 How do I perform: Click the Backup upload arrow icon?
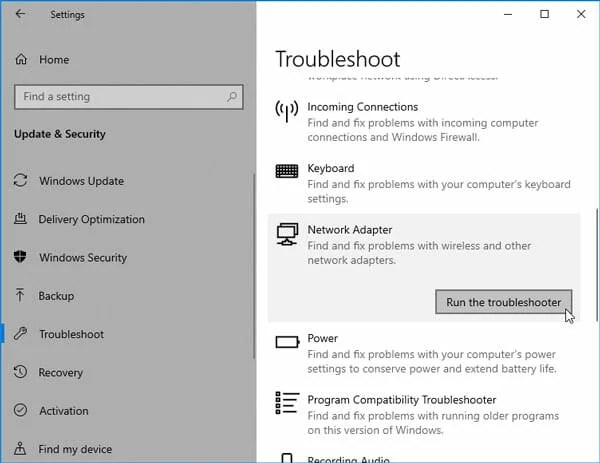[x=20, y=295]
